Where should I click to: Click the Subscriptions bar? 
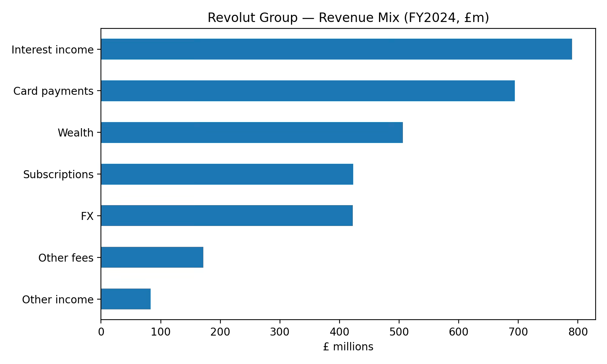click(x=227, y=174)
